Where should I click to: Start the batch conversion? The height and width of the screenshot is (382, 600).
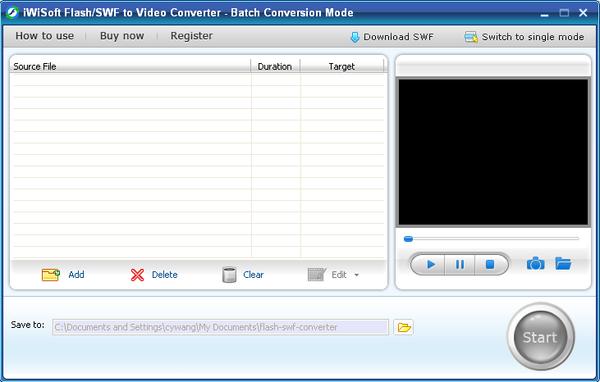540,337
